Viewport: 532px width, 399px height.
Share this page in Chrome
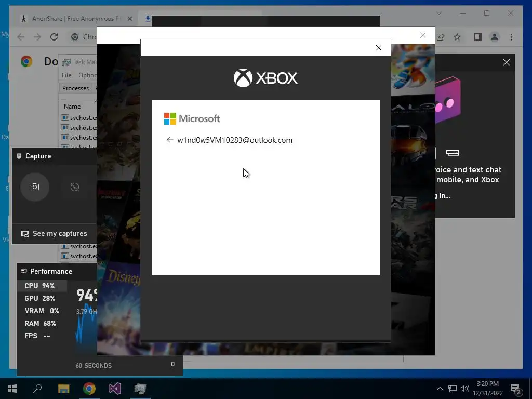(441, 37)
